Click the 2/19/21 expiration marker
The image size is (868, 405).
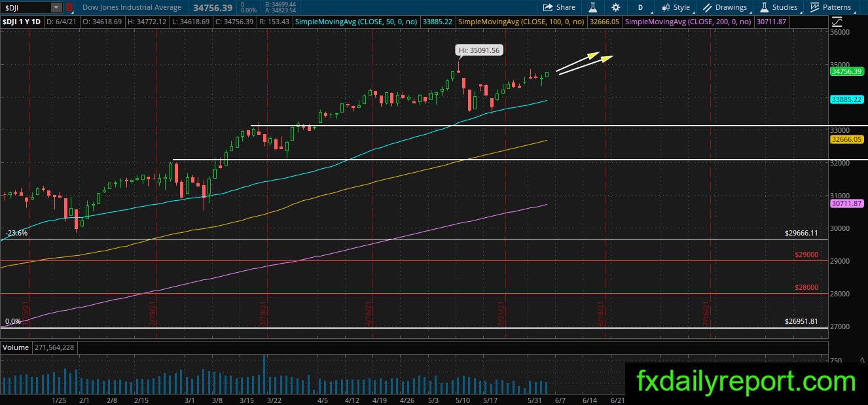point(153,312)
